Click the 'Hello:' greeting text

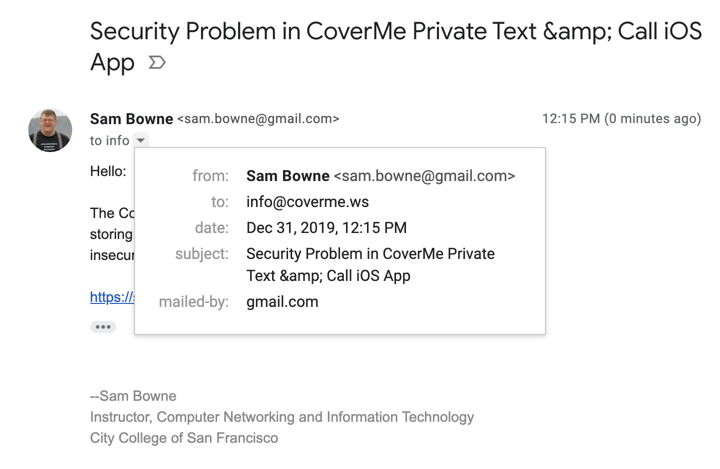(x=108, y=171)
